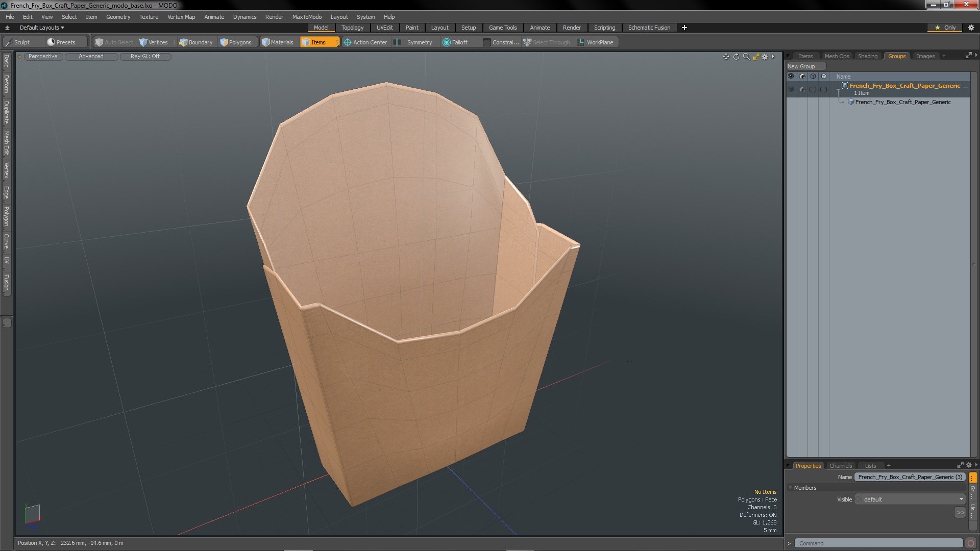Open the Vertex Map menu
The width and height of the screenshot is (980, 551).
click(181, 17)
